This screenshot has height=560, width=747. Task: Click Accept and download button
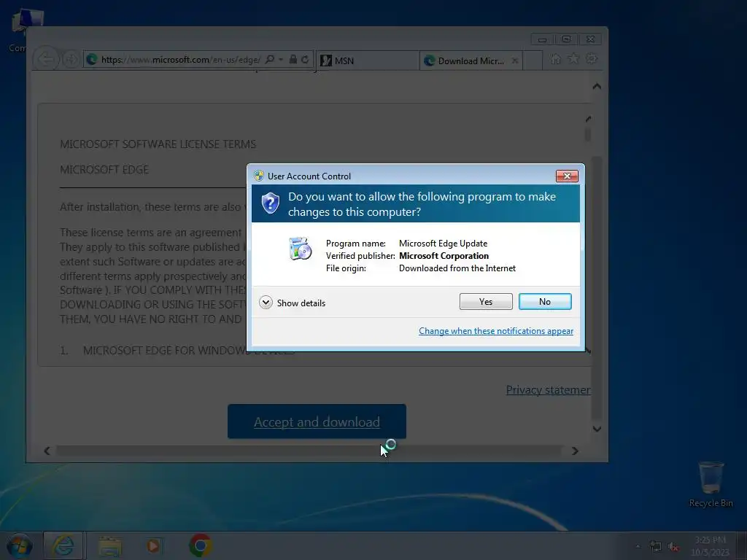[317, 421]
